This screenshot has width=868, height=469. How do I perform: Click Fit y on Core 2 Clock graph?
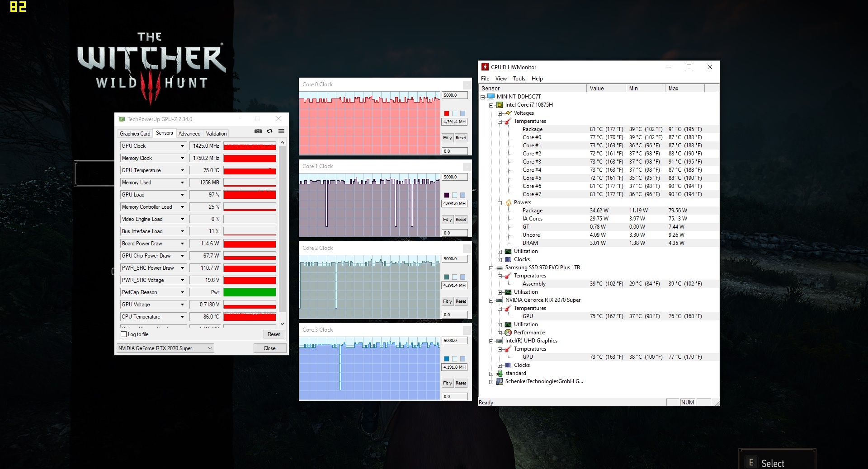(x=448, y=301)
